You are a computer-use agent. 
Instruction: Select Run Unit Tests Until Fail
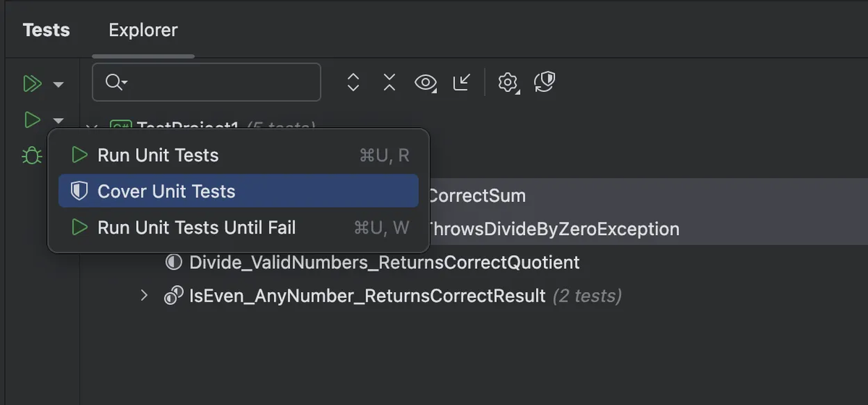[x=196, y=228]
